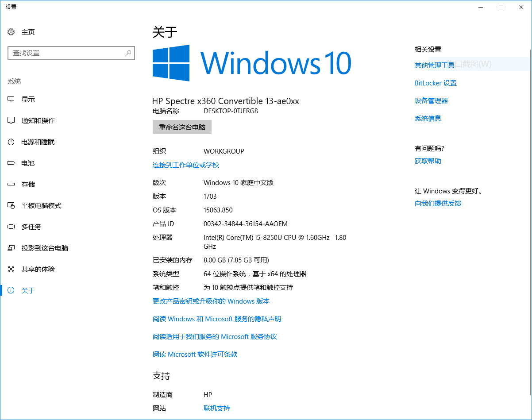The image size is (532, 420).
Task: Click 向我们提供反馈 link
Action: [438, 203]
